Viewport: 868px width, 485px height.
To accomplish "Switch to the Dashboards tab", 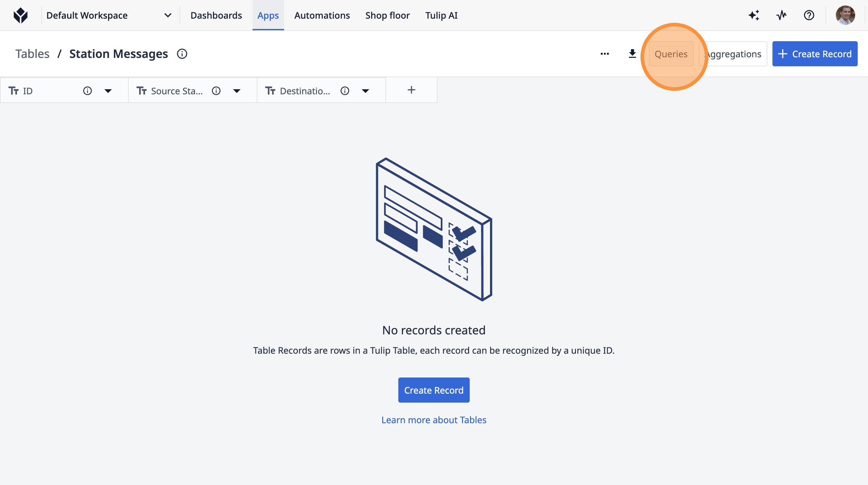I will click(x=216, y=15).
